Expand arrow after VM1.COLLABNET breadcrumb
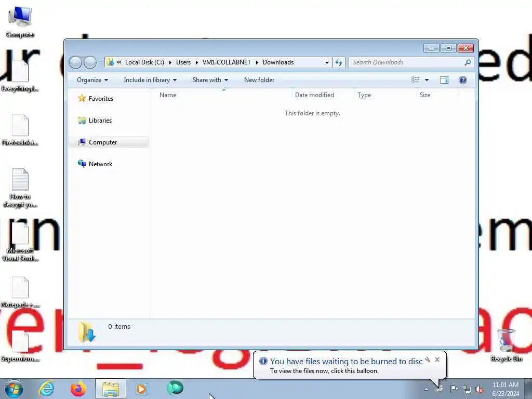The image size is (532, 399). 257,62
